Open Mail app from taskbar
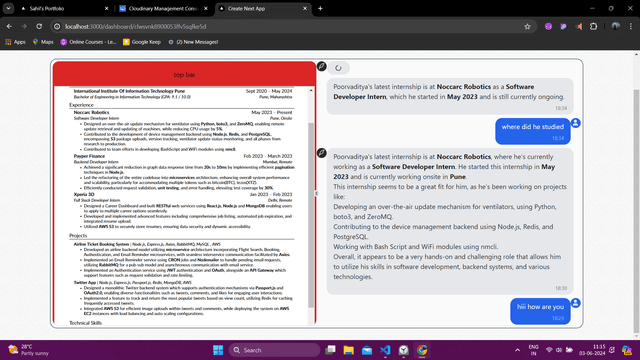The width and height of the screenshot is (640, 360). (x=367, y=350)
